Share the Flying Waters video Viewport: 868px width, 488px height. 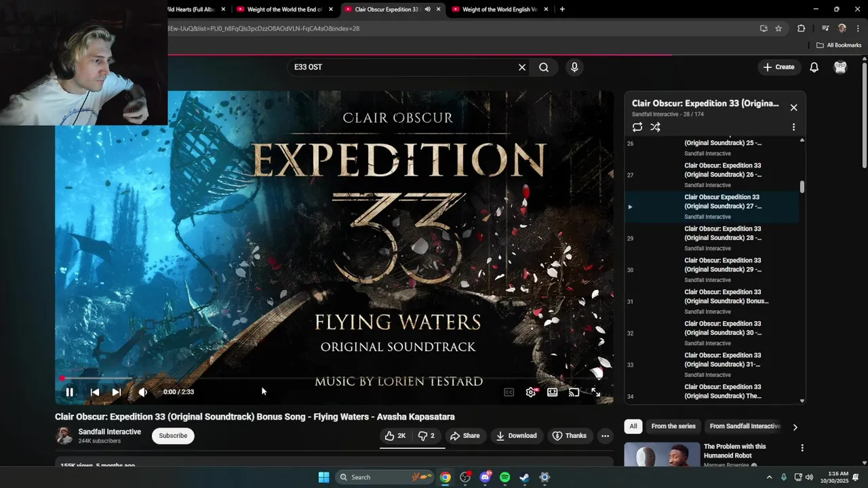[x=465, y=436]
